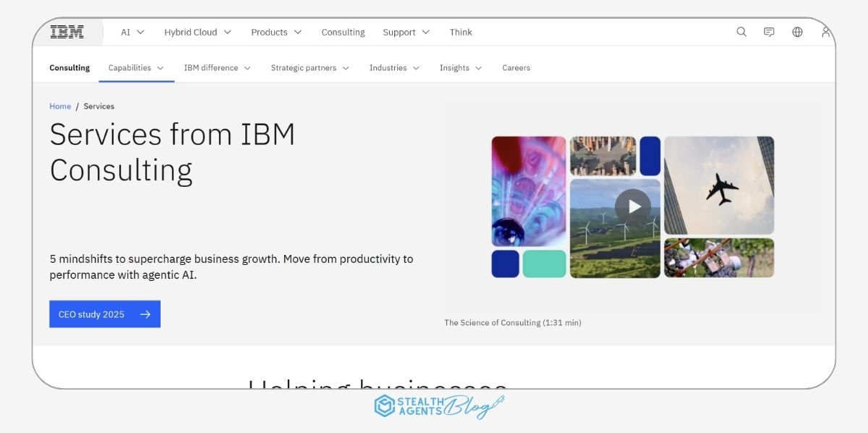Open the globe language selector icon

(796, 32)
